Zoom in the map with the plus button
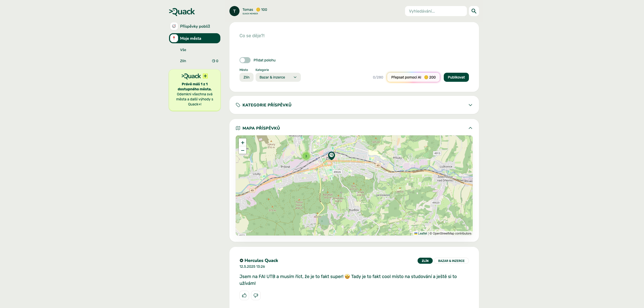Screen dimensions: 644x308 point(243,142)
